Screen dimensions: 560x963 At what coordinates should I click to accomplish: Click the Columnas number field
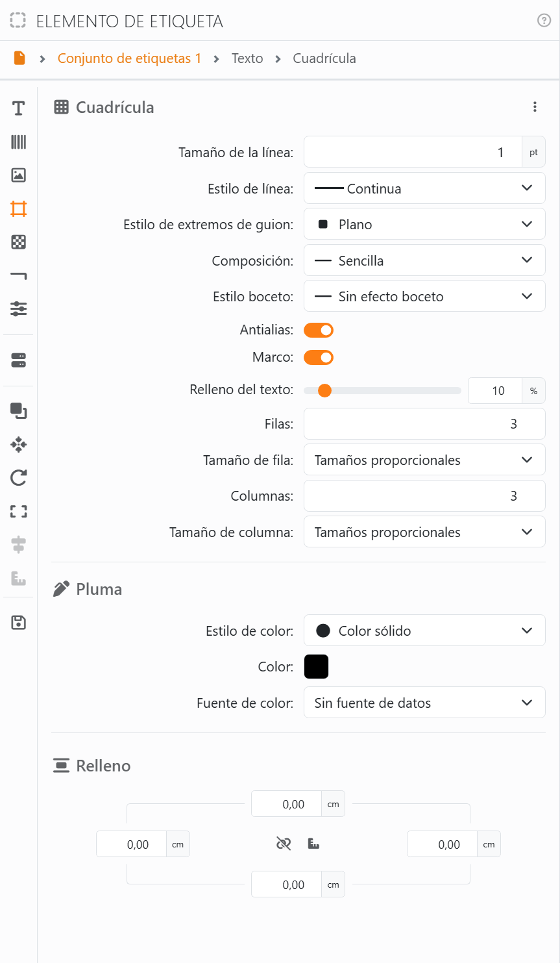click(424, 496)
